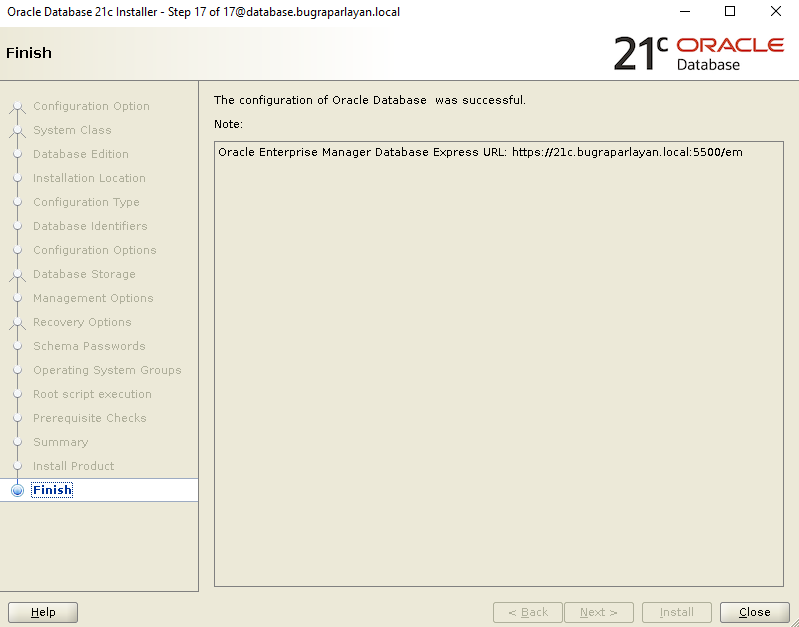Click the Recovery Options step node icon
This screenshot has width=799, height=627.
tap(17, 323)
